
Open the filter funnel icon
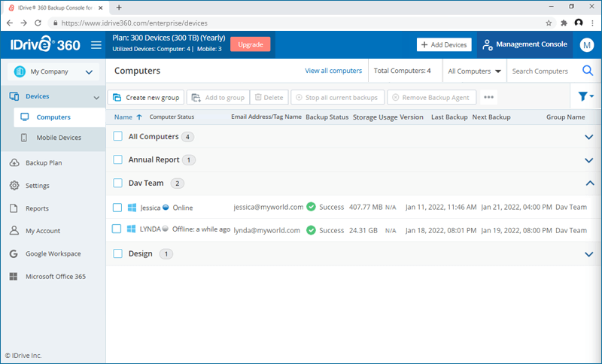pos(582,97)
